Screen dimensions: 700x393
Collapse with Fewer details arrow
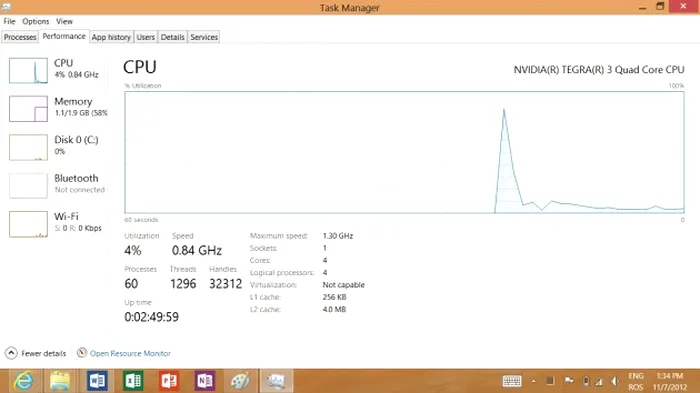pos(11,353)
